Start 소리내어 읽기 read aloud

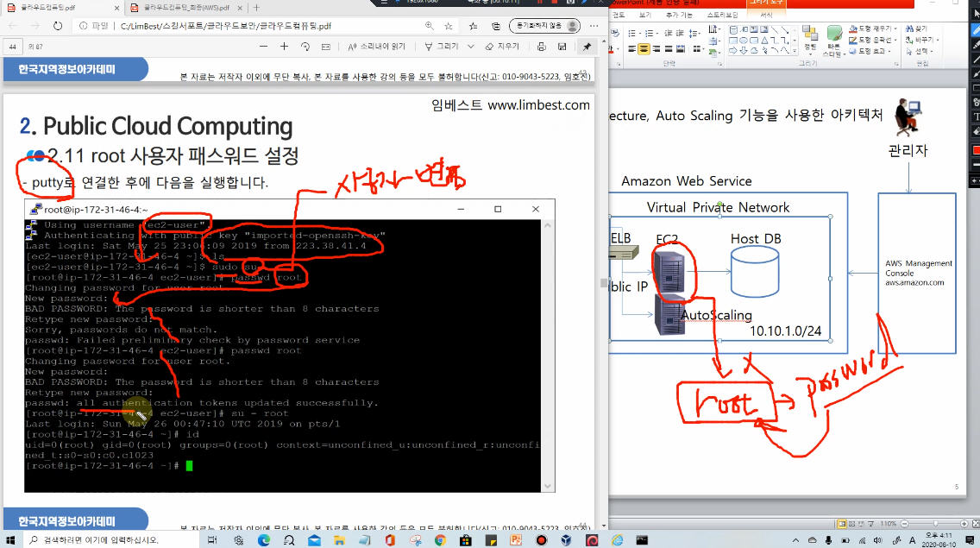[376, 47]
